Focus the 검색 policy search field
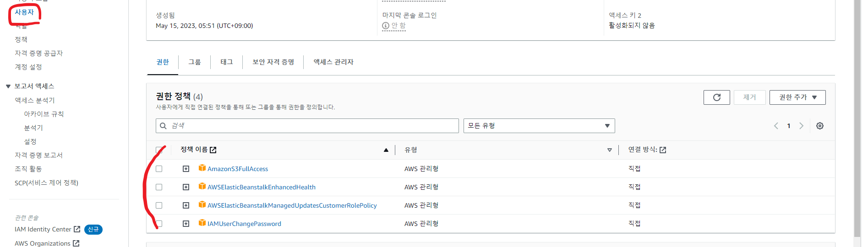The image size is (868, 247). click(x=307, y=126)
